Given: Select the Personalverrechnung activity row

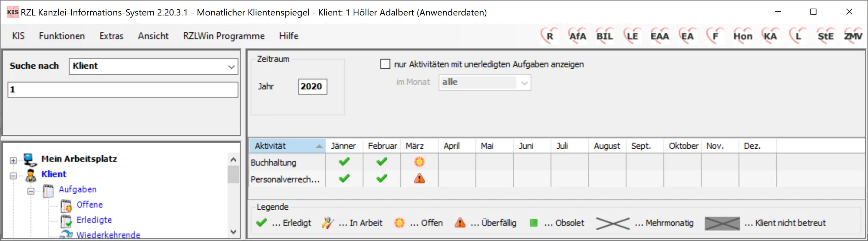Looking at the screenshot, I should click(x=557, y=179).
